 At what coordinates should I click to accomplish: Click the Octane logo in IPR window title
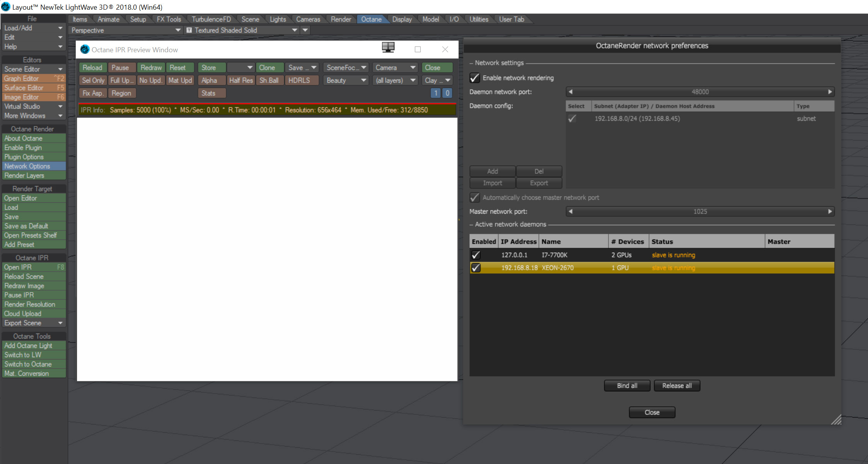pos(85,50)
